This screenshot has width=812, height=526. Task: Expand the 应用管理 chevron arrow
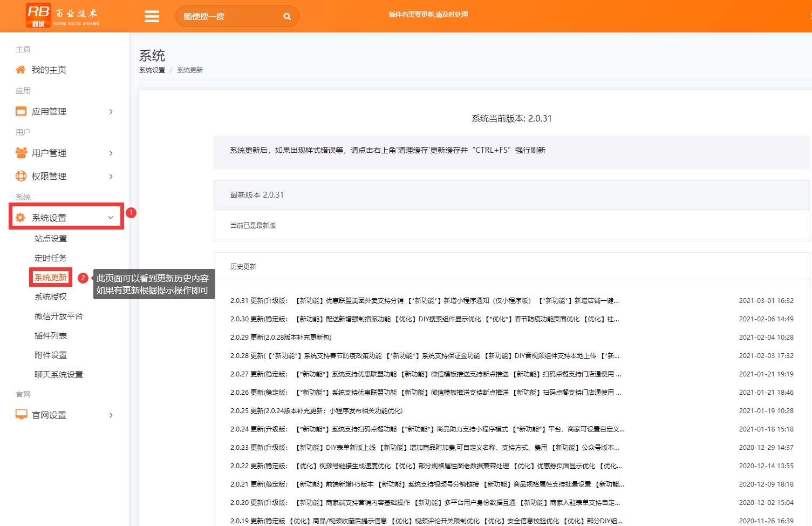click(x=111, y=112)
